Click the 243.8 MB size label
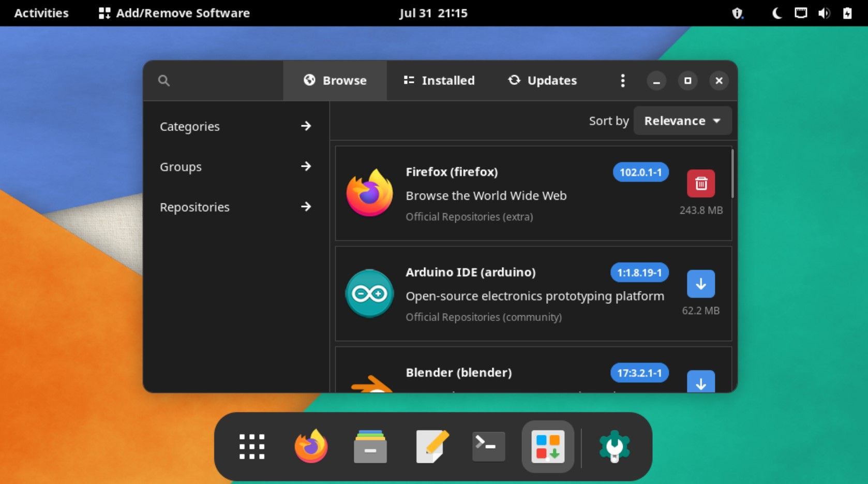Image resolution: width=868 pixels, height=484 pixels. pos(701,210)
